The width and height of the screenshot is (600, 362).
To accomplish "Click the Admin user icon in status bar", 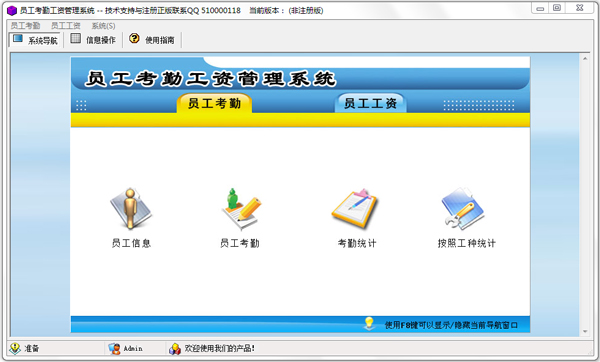I will tap(114, 349).
